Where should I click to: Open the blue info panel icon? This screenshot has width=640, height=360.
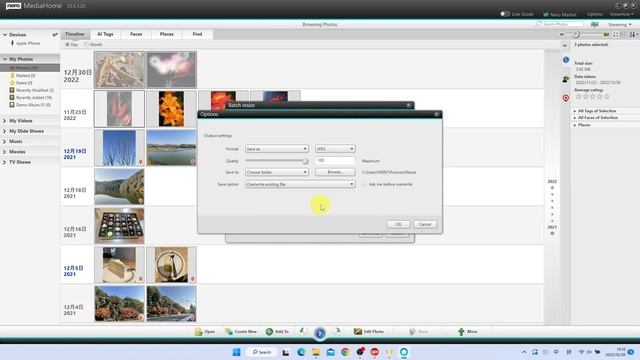tap(566, 60)
